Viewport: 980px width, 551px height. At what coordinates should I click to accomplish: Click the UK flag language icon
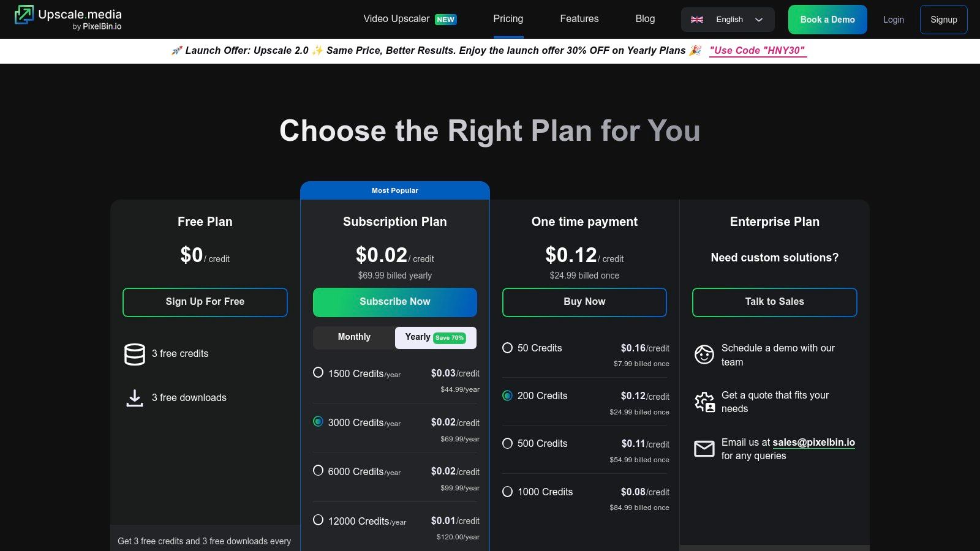(697, 20)
